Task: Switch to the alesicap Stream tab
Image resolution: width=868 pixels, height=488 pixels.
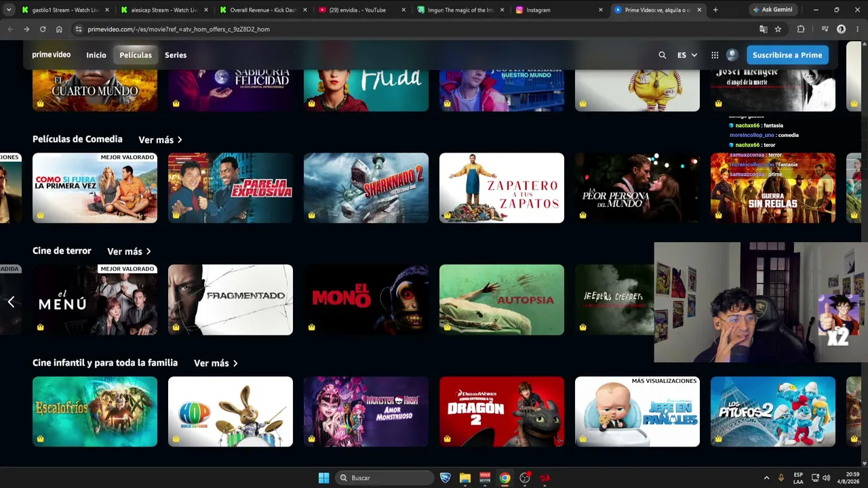Action: [164, 10]
